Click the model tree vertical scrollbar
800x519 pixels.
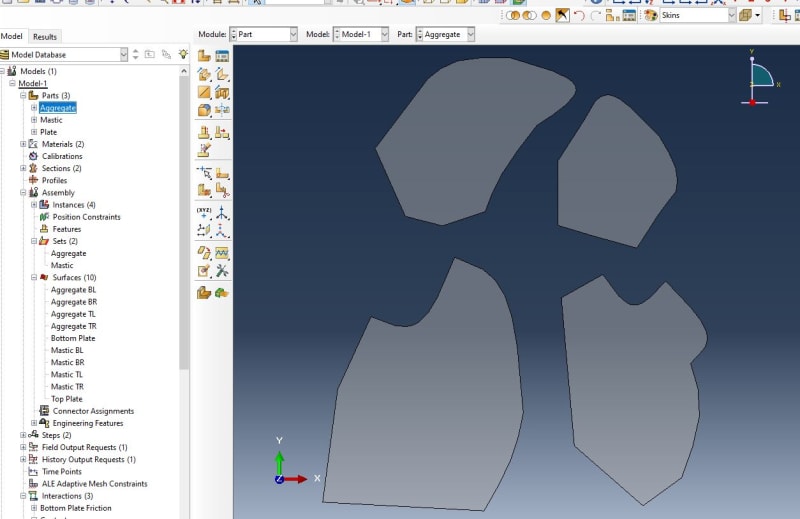point(184,223)
